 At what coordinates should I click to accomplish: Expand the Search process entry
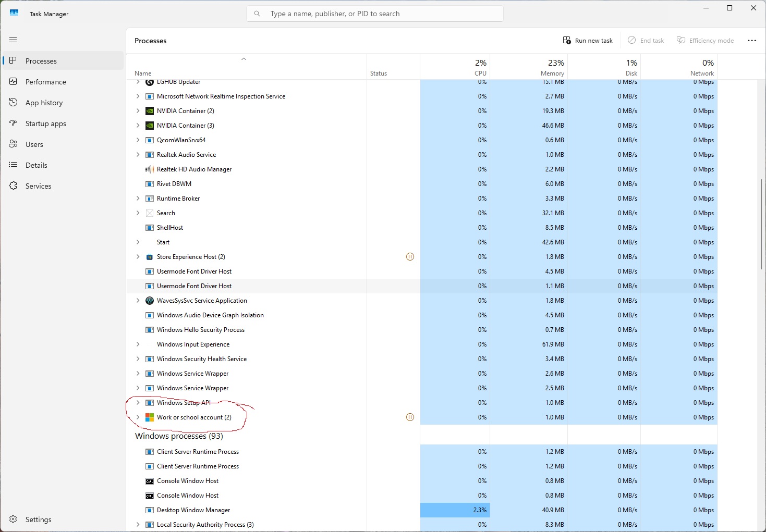click(x=137, y=213)
